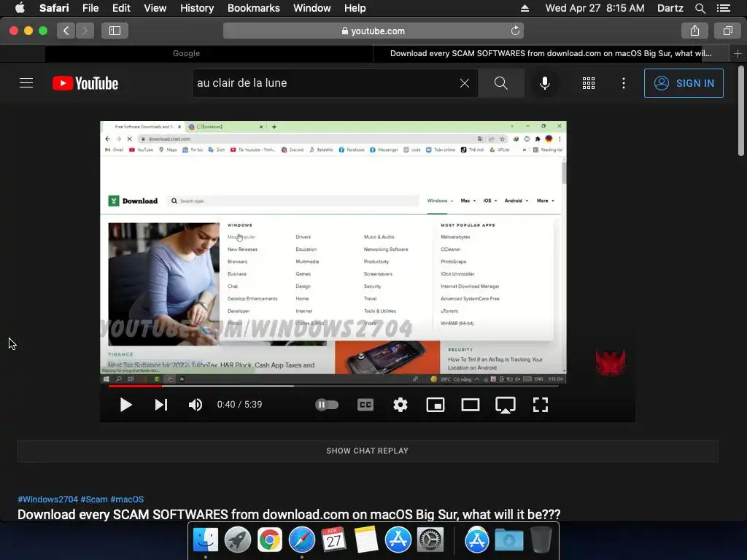The height and width of the screenshot is (560, 747).
Task: Open the Apple menu
Action: click(20, 8)
